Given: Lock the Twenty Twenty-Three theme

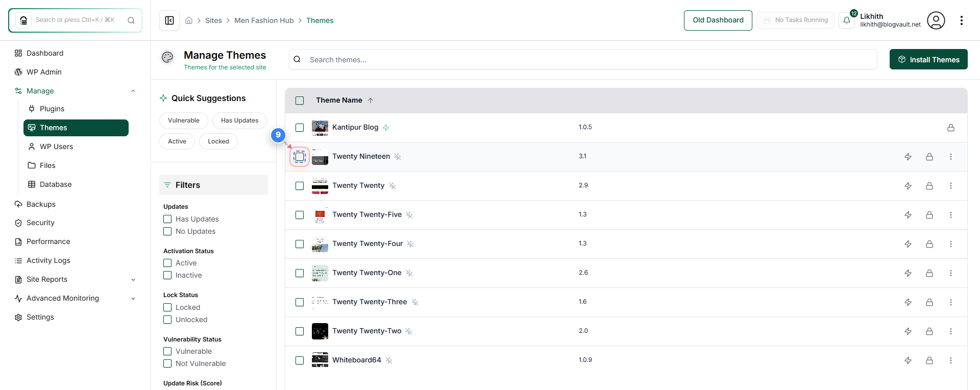Looking at the screenshot, I should (929, 302).
